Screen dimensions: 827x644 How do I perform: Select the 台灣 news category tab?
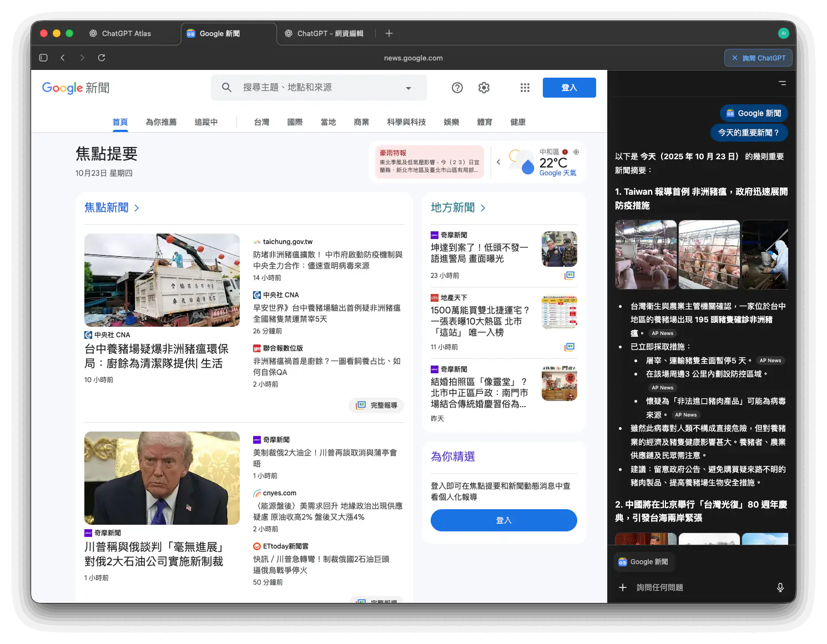coord(261,122)
